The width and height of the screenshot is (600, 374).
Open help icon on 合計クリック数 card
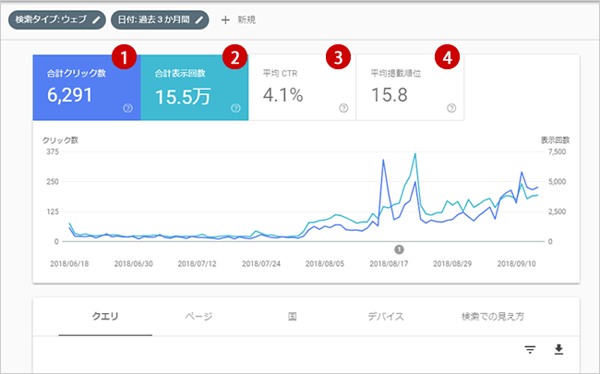tap(128, 108)
